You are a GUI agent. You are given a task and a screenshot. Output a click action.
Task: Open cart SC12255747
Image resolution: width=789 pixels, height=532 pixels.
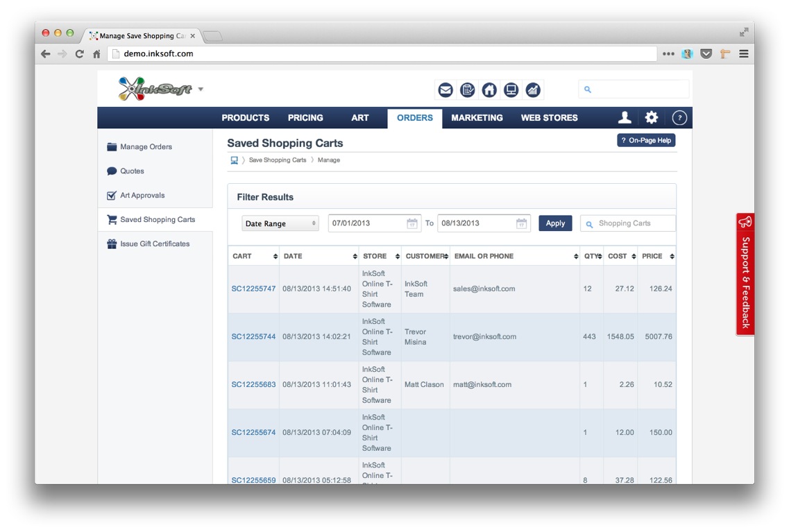253,289
